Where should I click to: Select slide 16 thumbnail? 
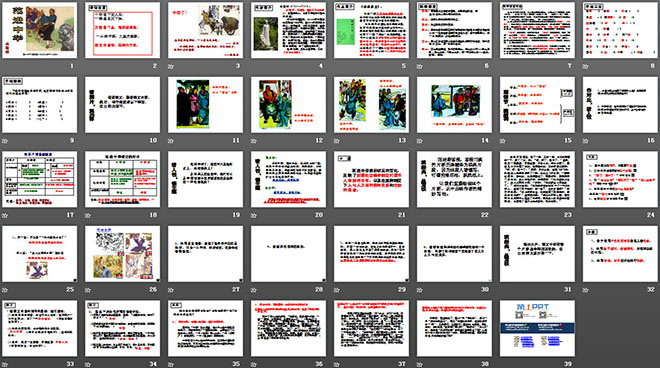pos(620,104)
